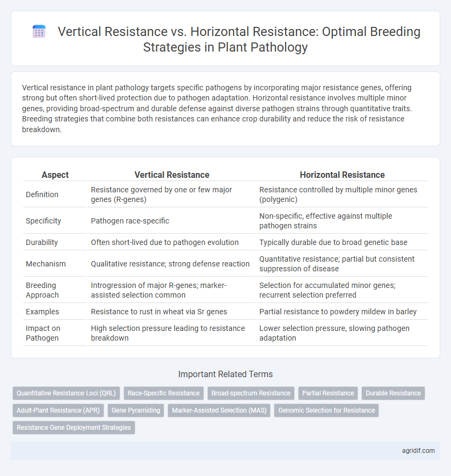Click 'Resistance governed by one or few major genes' cell
This screenshot has height=476, width=451.
click(172, 194)
